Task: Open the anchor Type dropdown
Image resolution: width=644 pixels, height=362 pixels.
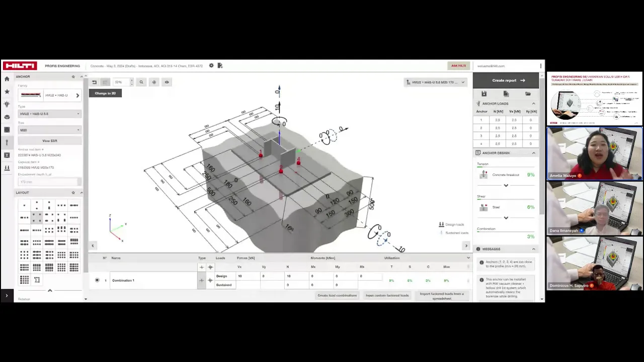Action: 50,114
